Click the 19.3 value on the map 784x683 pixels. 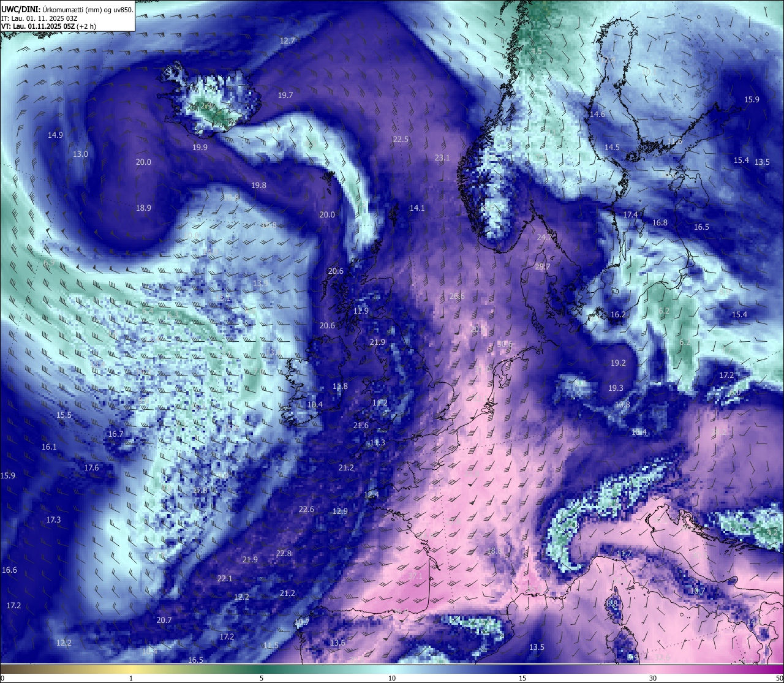point(616,388)
